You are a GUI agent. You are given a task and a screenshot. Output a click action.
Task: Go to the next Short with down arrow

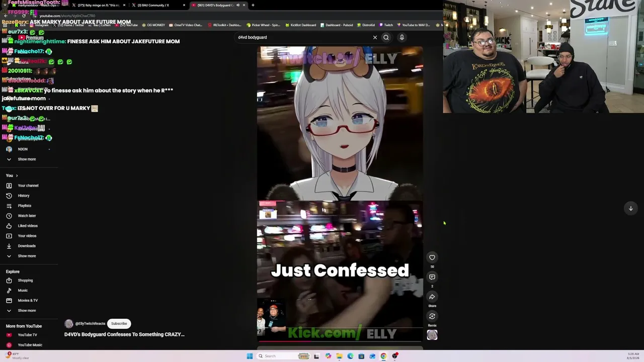tap(630, 208)
